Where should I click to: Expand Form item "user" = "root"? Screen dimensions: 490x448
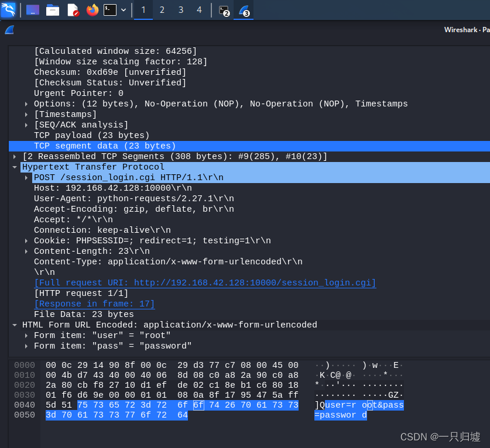(x=26, y=335)
